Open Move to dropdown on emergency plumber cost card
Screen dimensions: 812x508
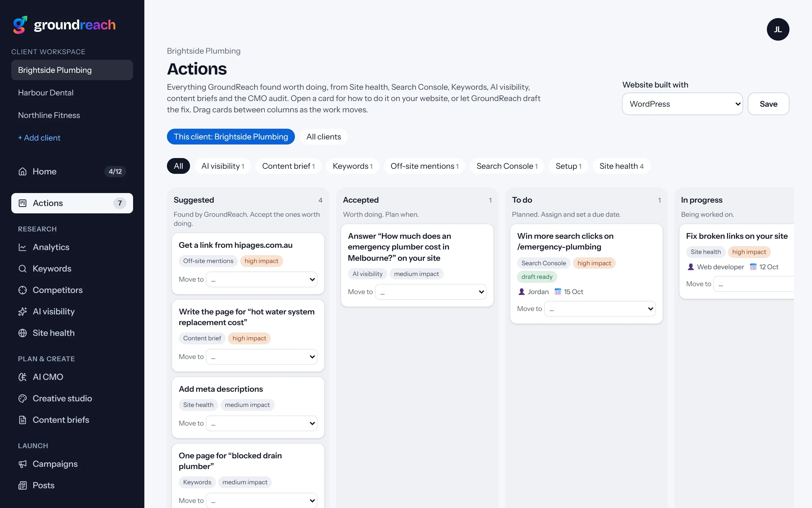[431, 292]
